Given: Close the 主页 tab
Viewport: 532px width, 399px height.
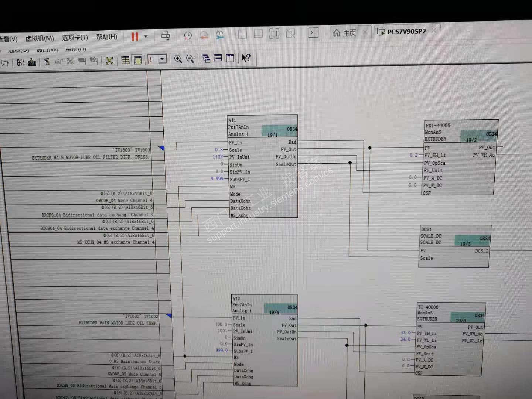Looking at the screenshot, I should [365, 32].
